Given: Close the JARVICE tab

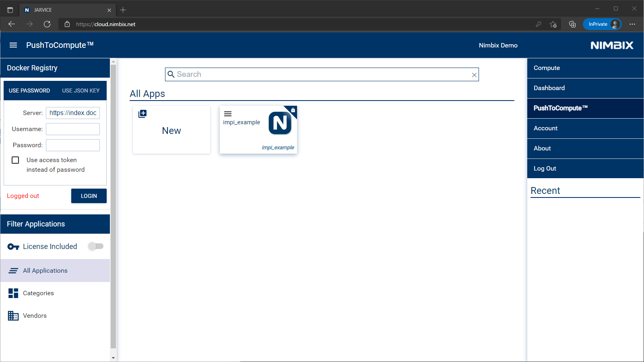Looking at the screenshot, I should coord(109,10).
